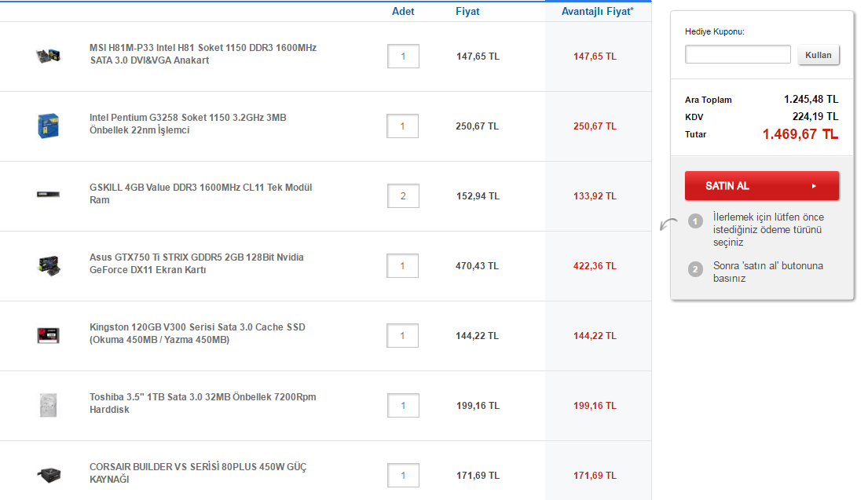Image resolution: width=868 pixels, height=500 pixels.
Task: Open CORSAIR BUILDER VS 450W product link
Action: pos(198,473)
